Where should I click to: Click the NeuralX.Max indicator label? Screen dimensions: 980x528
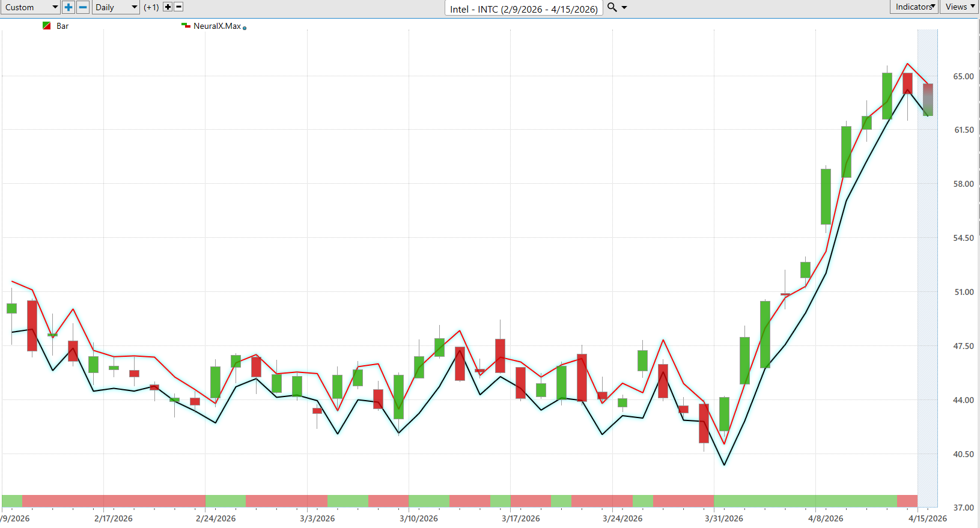[217, 26]
